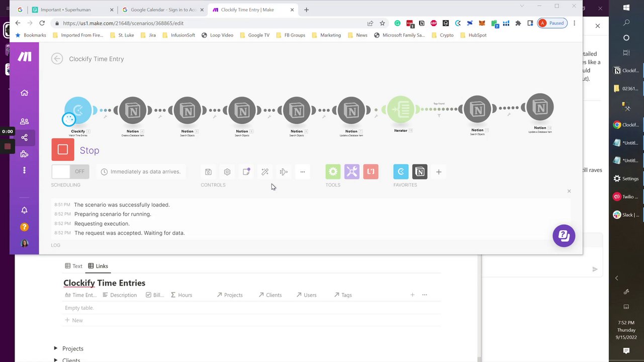Screen dimensions: 644x362
Task: Open a new Chrome tab
Action: coord(306,10)
